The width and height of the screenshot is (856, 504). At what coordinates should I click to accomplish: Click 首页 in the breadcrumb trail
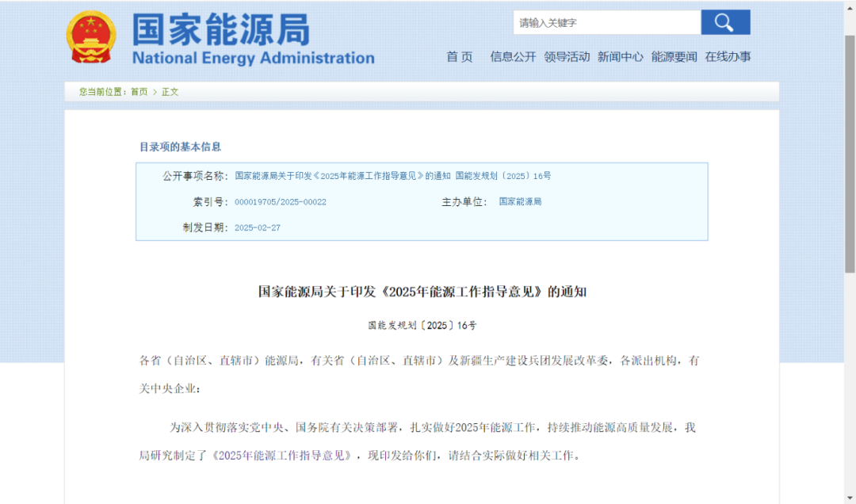tap(139, 92)
